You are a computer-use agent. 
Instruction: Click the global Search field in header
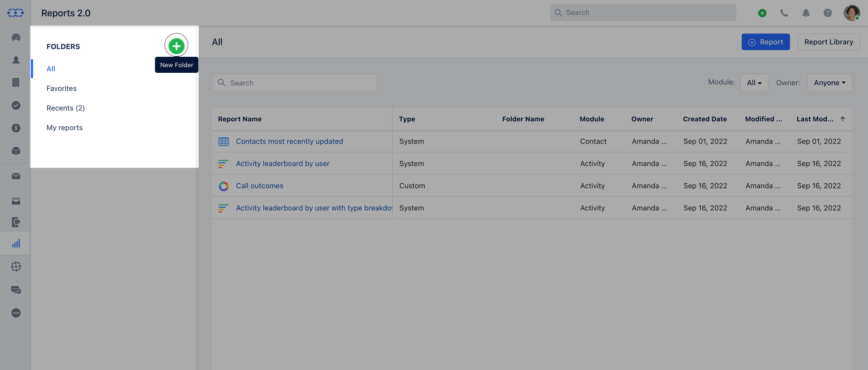[643, 13]
